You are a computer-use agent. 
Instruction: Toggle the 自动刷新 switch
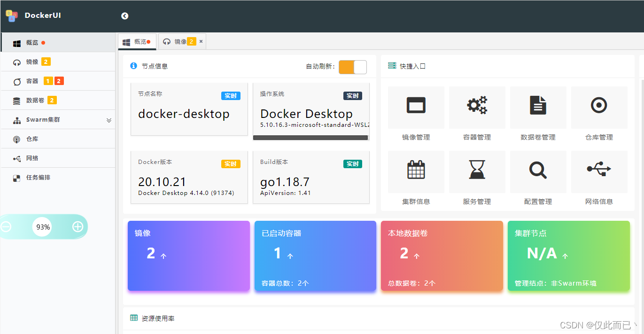point(352,67)
